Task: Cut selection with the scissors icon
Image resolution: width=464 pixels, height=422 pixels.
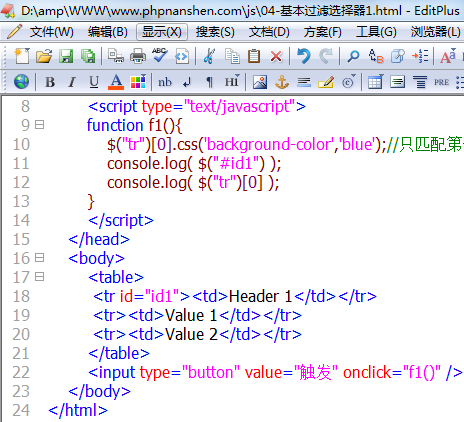Action: [x=209, y=56]
